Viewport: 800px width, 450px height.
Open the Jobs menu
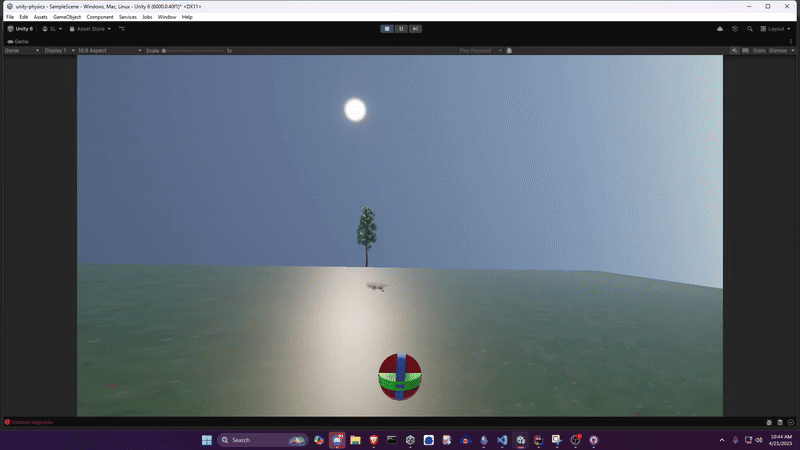[147, 17]
